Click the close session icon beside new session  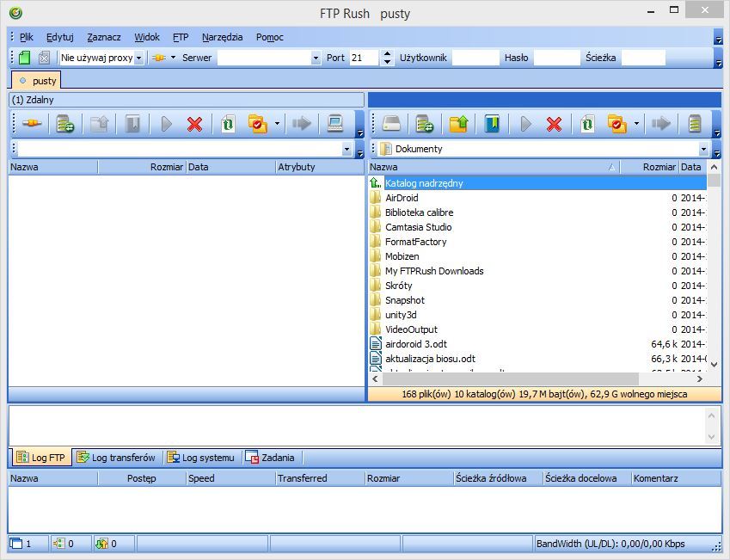(x=44, y=58)
